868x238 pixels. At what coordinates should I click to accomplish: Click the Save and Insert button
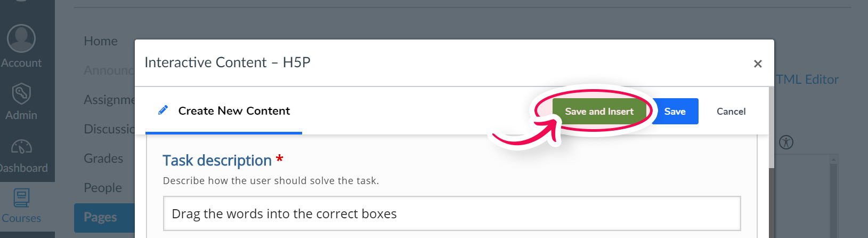click(x=599, y=111)
